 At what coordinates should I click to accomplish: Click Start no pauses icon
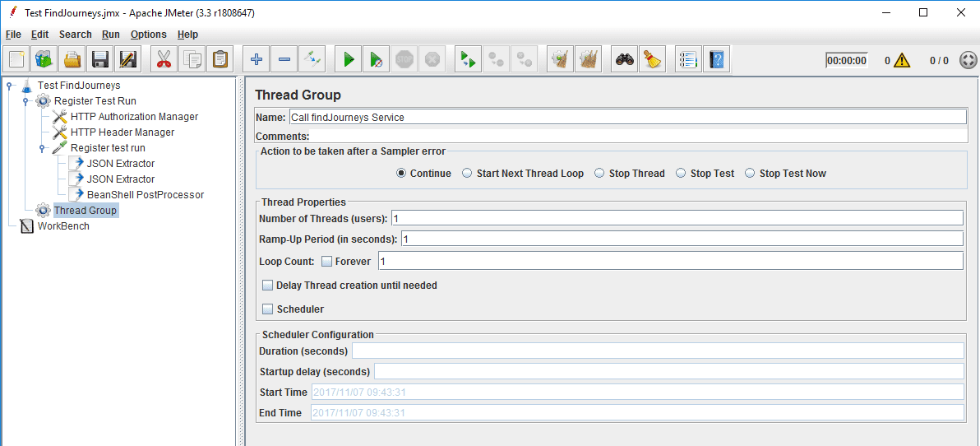point(377,60)
